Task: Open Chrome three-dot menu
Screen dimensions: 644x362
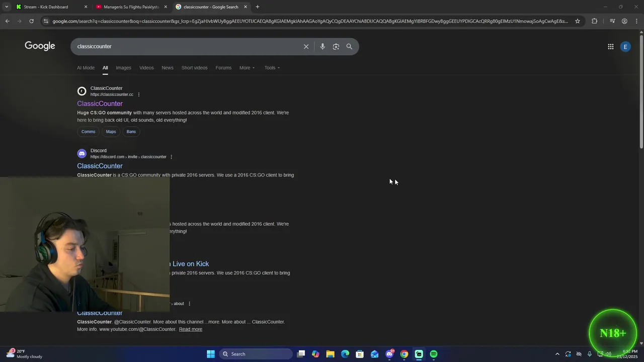Action: [x=637, y=21]
